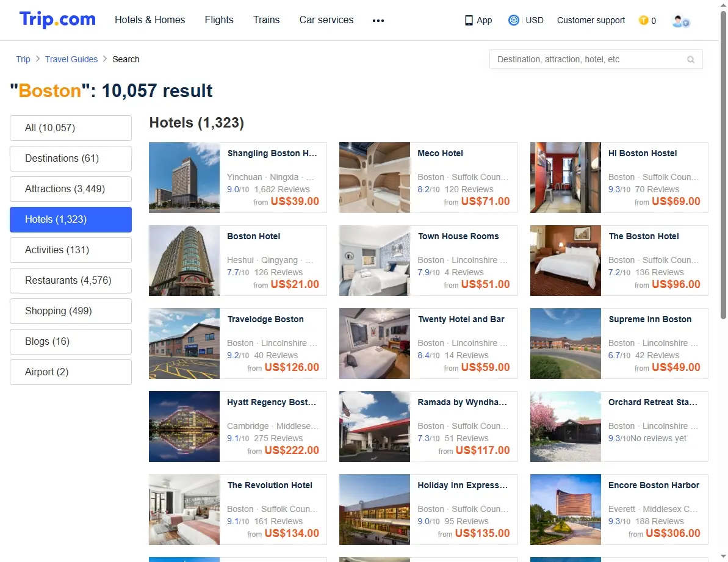The image size is (728, 562).
Task: Filter by Activities (131)
Action: [71, 250]
